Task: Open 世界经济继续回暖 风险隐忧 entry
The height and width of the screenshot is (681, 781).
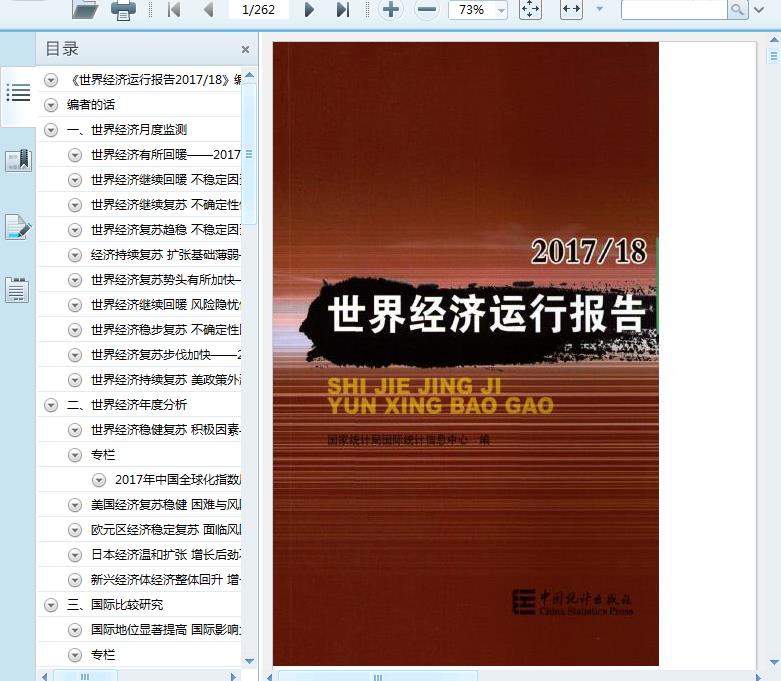Action: click(x=166, y=305)
